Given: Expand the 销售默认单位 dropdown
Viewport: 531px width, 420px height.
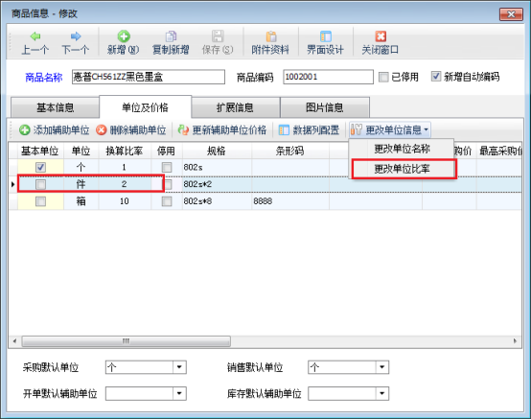Looking at the screenshot, I should coord(382,367).
